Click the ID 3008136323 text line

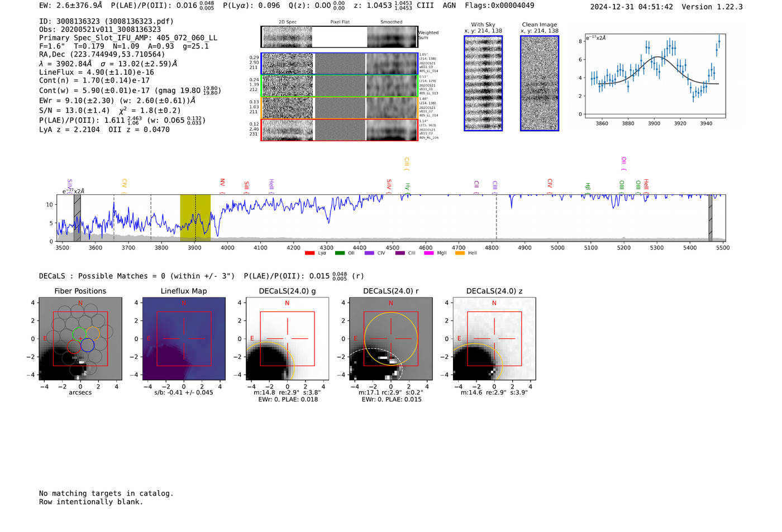[106, 21]
